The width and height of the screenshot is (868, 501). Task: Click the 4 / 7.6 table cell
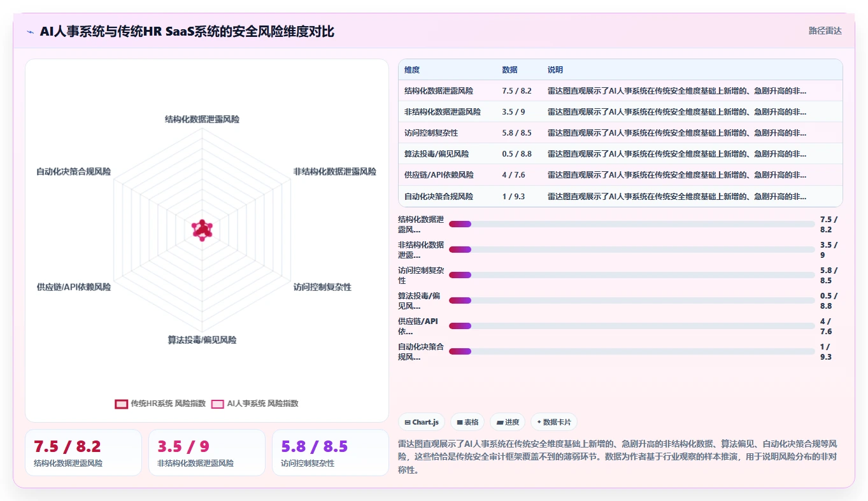click(513, 175)
